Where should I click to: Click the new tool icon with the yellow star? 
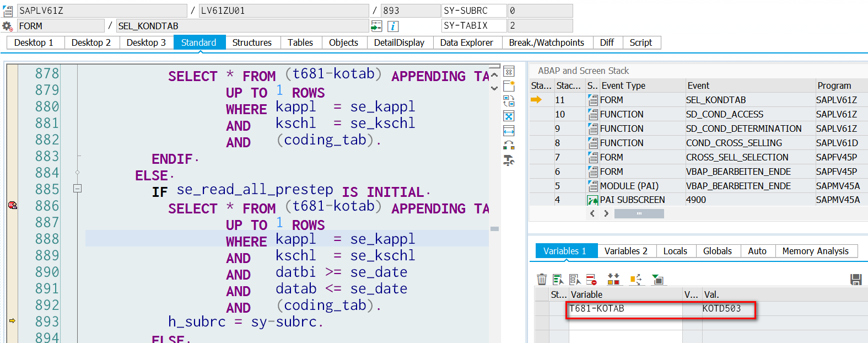pos(509,86)
